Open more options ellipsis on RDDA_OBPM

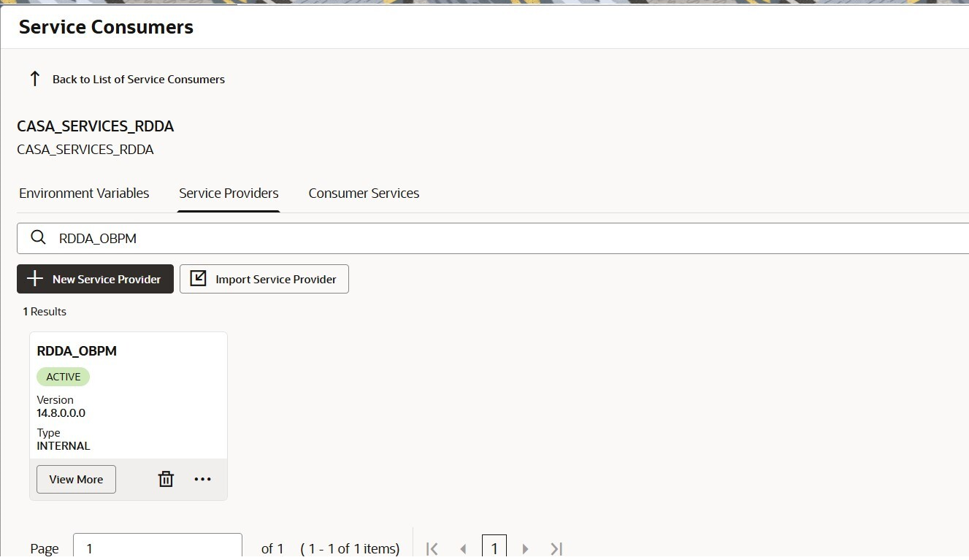click(x=202, y=479)
